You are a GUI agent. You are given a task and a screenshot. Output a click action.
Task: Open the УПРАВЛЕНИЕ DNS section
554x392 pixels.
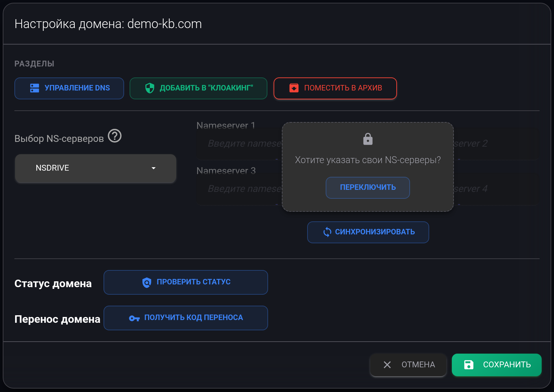(69, 88)
